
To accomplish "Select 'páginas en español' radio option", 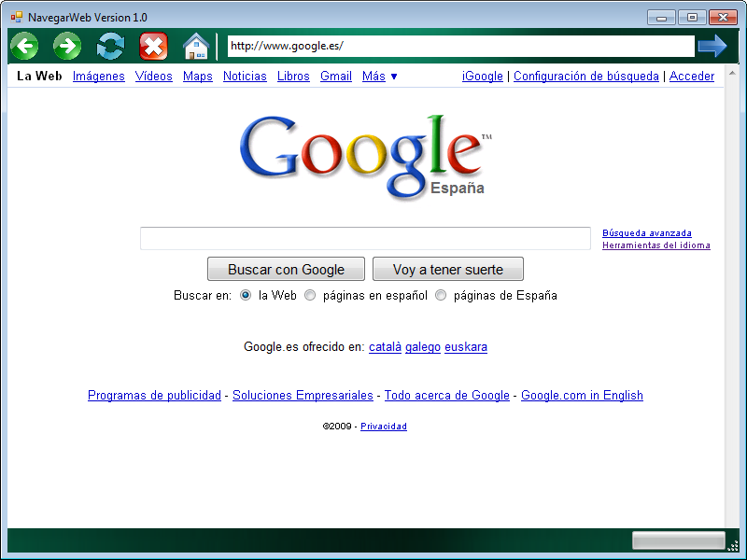I will click(310, 295).
